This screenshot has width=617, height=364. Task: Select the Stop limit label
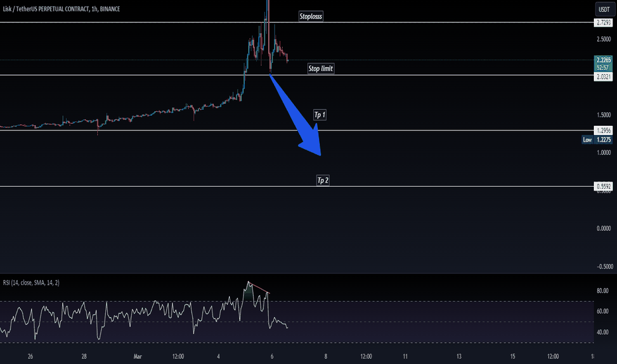(x=320, y=68)
